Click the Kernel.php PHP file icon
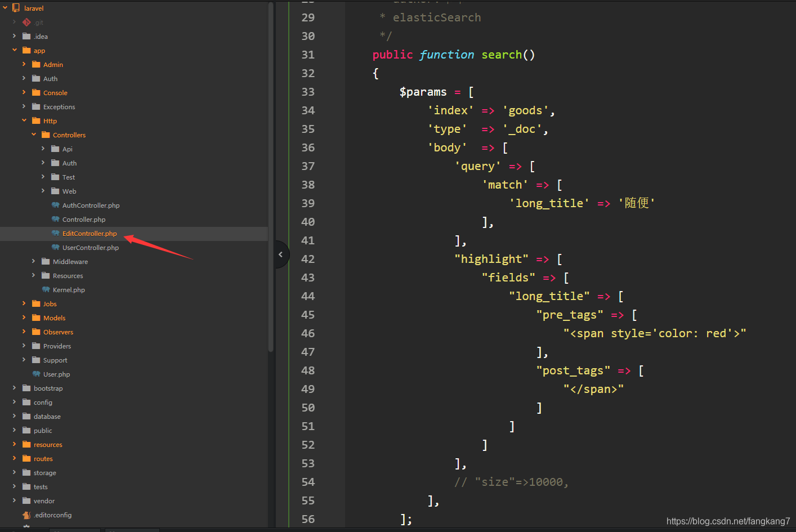 point(46,289)
